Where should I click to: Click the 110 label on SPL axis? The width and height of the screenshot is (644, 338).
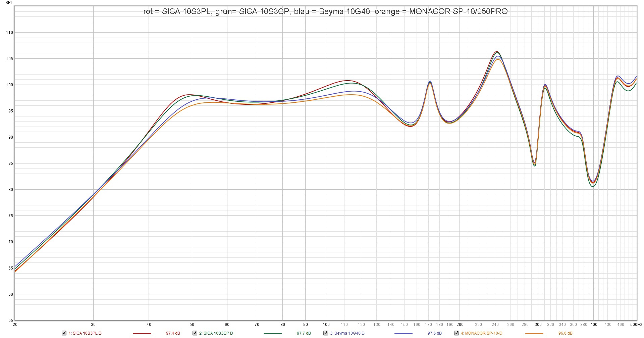pyautogui.click(x=9, y=33)
